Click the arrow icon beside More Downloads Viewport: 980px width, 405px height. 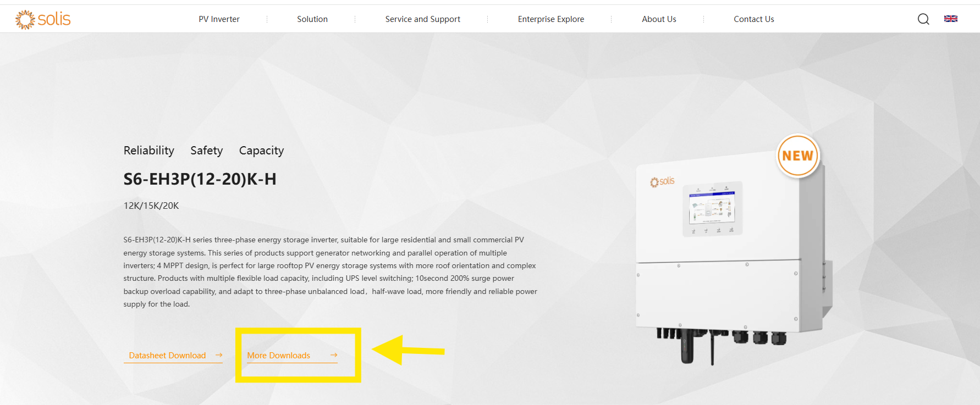point(334,355)
